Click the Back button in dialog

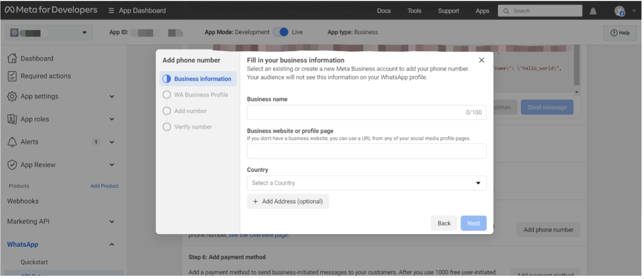444,223
